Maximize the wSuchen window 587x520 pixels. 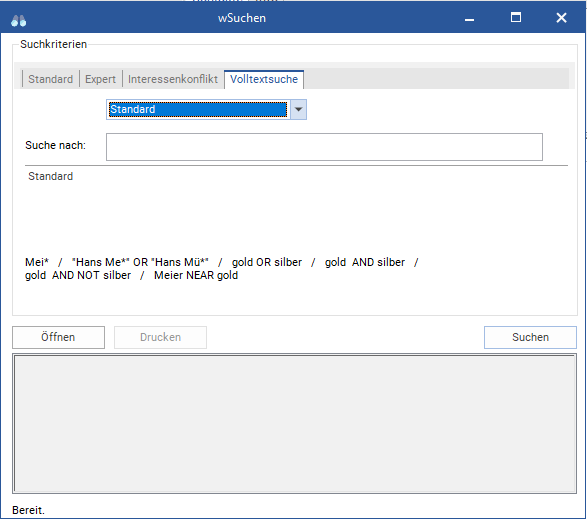(516, 18)
